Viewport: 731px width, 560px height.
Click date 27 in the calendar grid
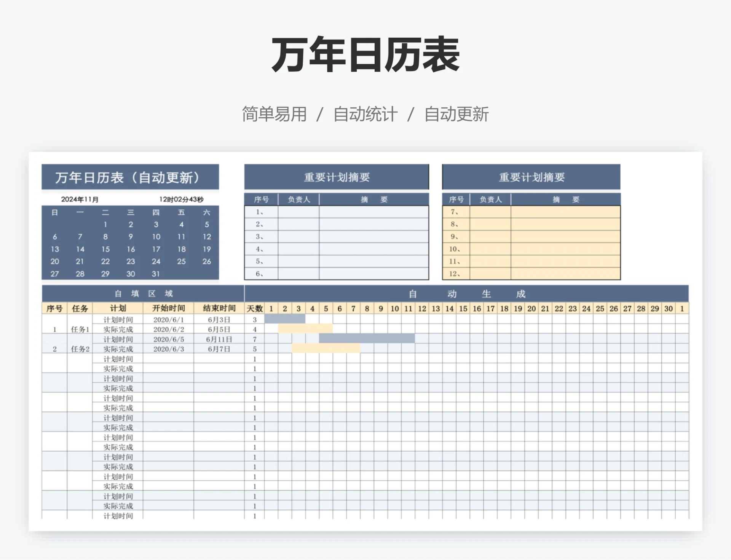pyautogui.click(x=54, y=273)
